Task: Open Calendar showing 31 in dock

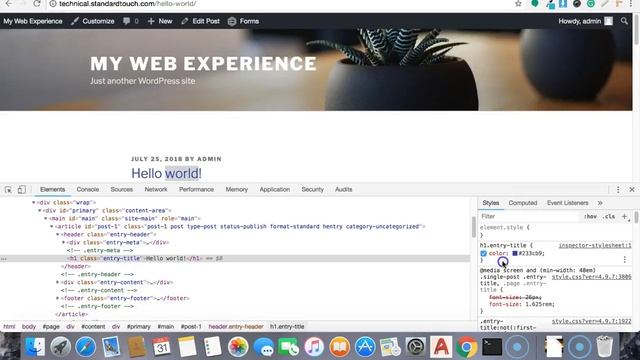Action: (162, 347)
